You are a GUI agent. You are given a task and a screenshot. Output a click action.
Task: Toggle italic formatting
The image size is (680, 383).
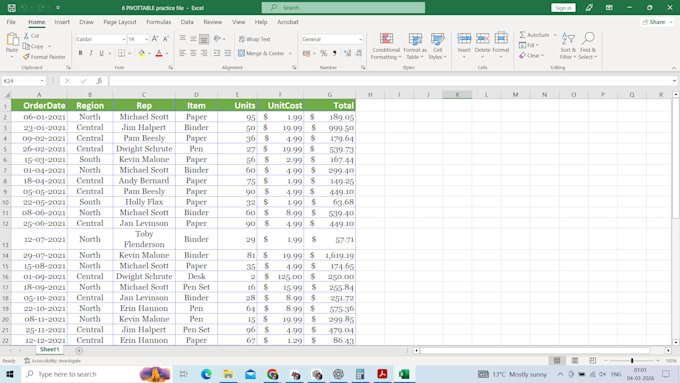pos(91,53)
